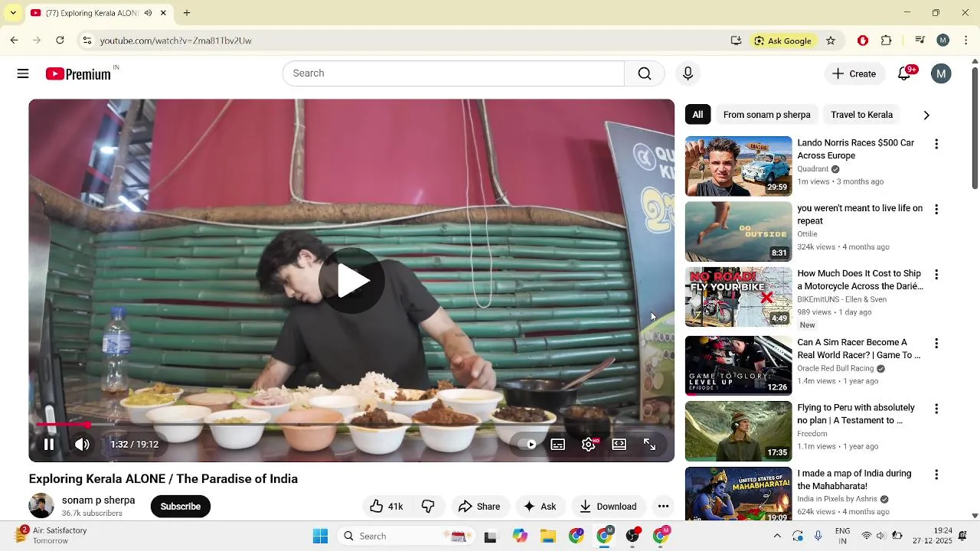Click the Oracle Red Bull Racing channel name
This screenshot has height=551, width=980.
point(835,368)
